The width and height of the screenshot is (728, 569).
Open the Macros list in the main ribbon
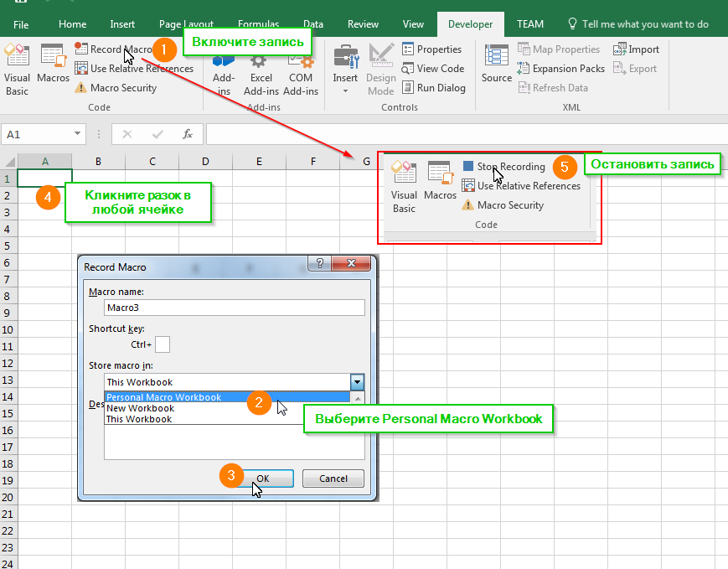point(53,64)
